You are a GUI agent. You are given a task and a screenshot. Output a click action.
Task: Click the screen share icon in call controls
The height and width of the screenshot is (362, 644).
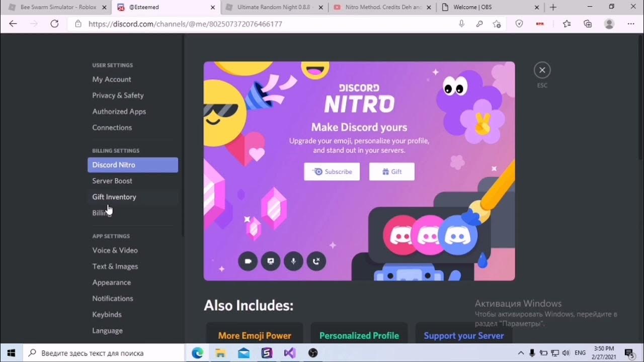point(271,261)
